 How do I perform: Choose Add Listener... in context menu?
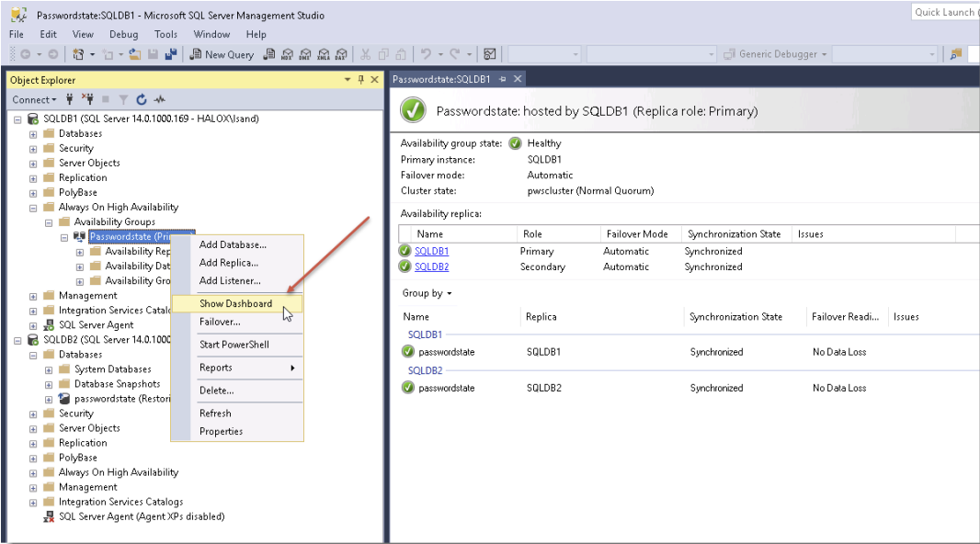[x=237, y=281]
